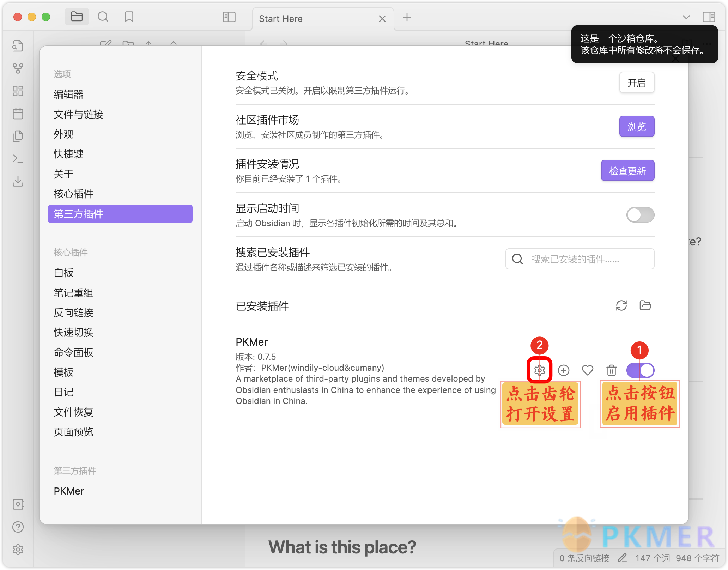Viewport: 728px width, 570px height.
Task: Open 页面预览 plugin settings
Action: (120, 432)
